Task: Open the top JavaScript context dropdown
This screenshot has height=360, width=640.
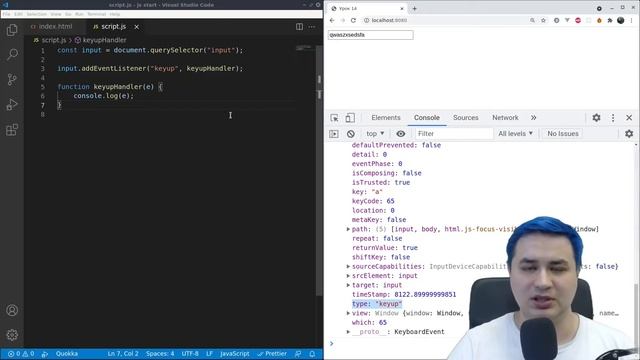Action: [375, 133]
